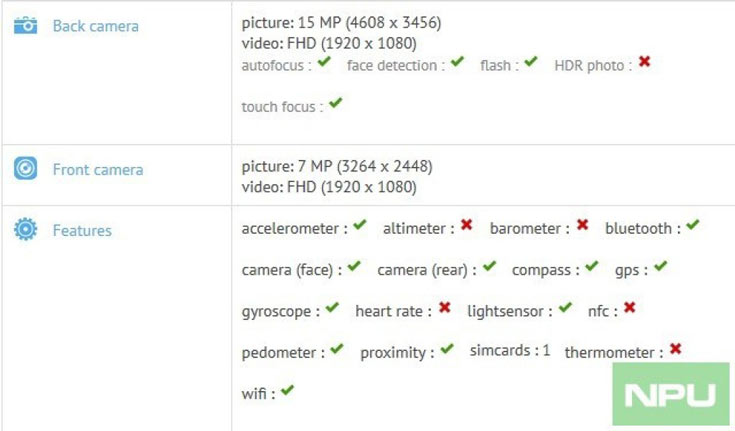Click the green check beside wifi
This screenshot has height=431, width=735.
click(x=287, y=391)
